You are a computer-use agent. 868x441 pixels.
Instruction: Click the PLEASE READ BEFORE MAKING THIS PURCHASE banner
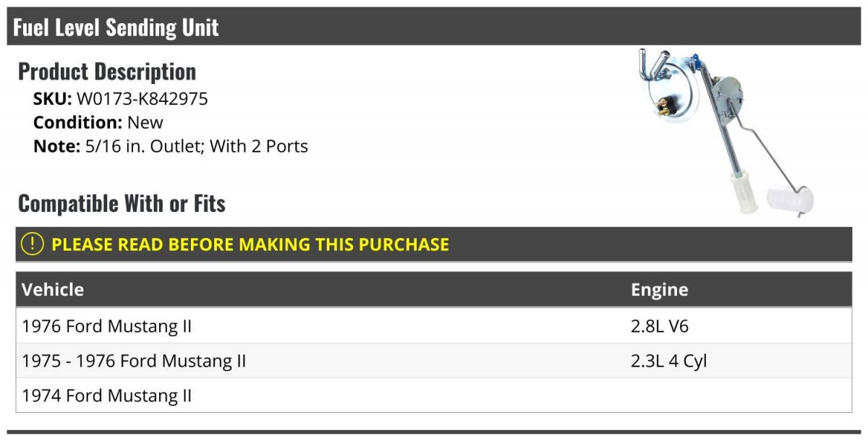pyautogui.click(x=250, y=244)
